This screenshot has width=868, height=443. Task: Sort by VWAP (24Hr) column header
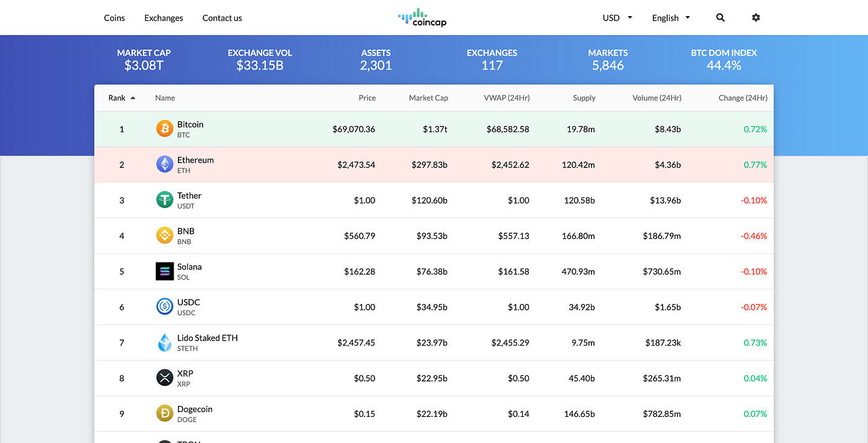pos(507,98)
